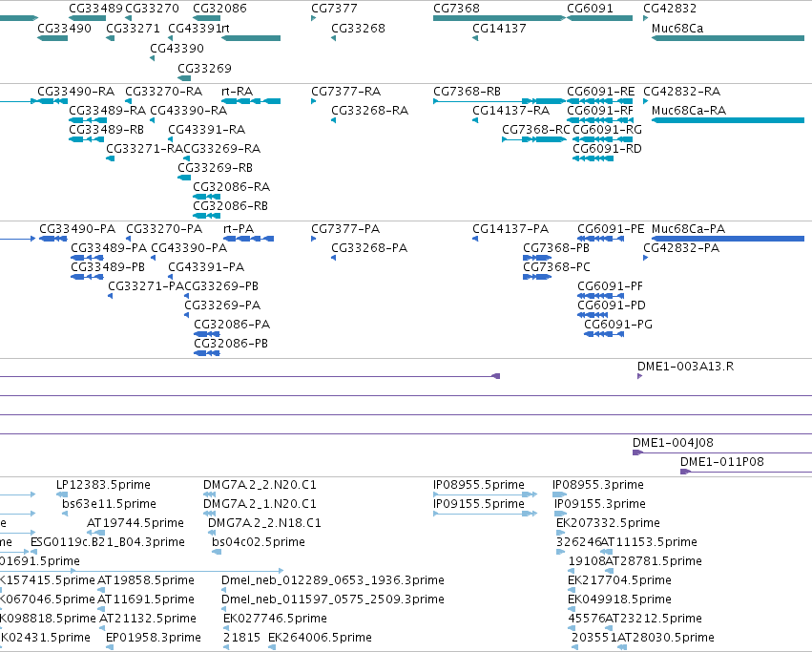Viewport: 812px width, 652px height.
Task: Click the CG33490 gene label
Action: [x=64, y=29]
